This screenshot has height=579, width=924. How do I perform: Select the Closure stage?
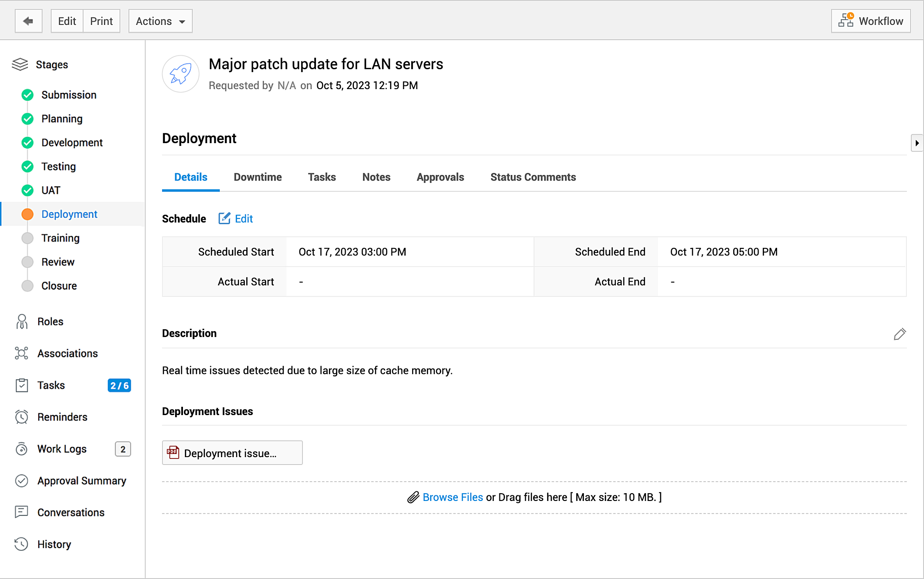[59, 286]
